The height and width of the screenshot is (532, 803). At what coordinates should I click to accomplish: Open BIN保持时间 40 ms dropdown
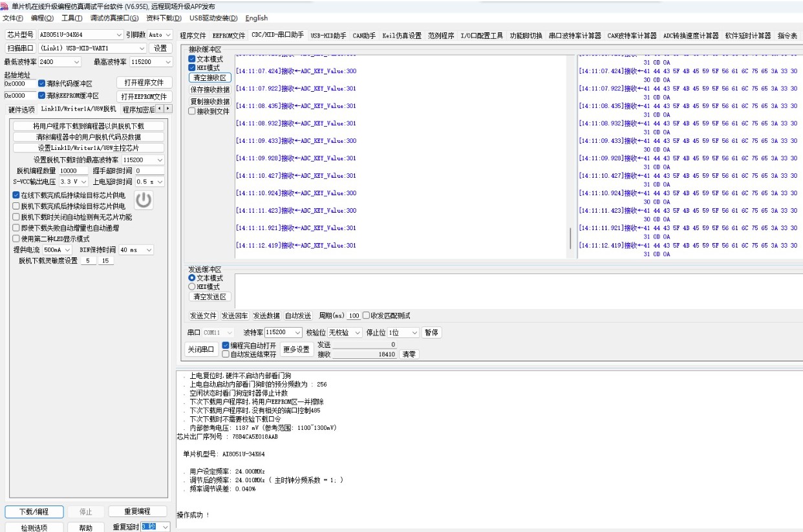[x=136, y=250]
